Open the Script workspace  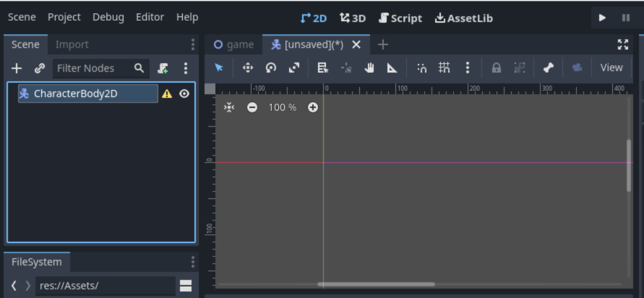pyautogui.click(x=400, y=18)
